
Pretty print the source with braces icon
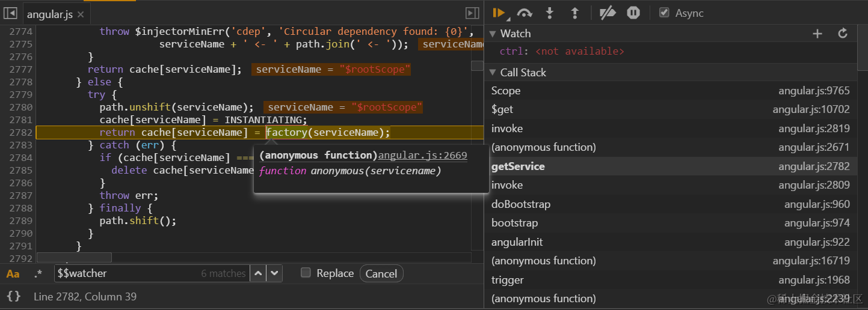[13, 296]
